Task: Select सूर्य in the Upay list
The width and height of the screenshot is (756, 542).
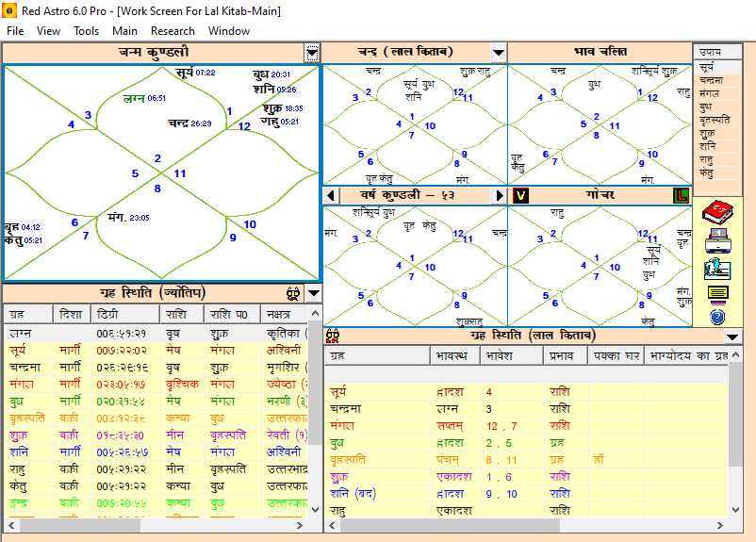Action: [x=708, y=68]
